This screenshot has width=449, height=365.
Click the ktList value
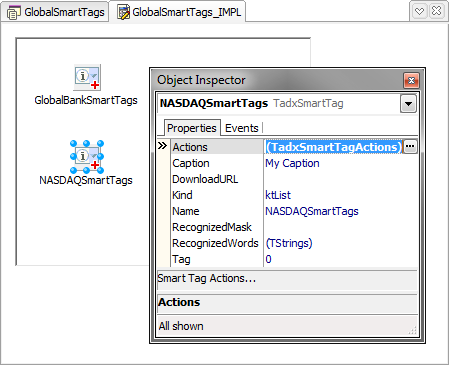tap(278, 195)
